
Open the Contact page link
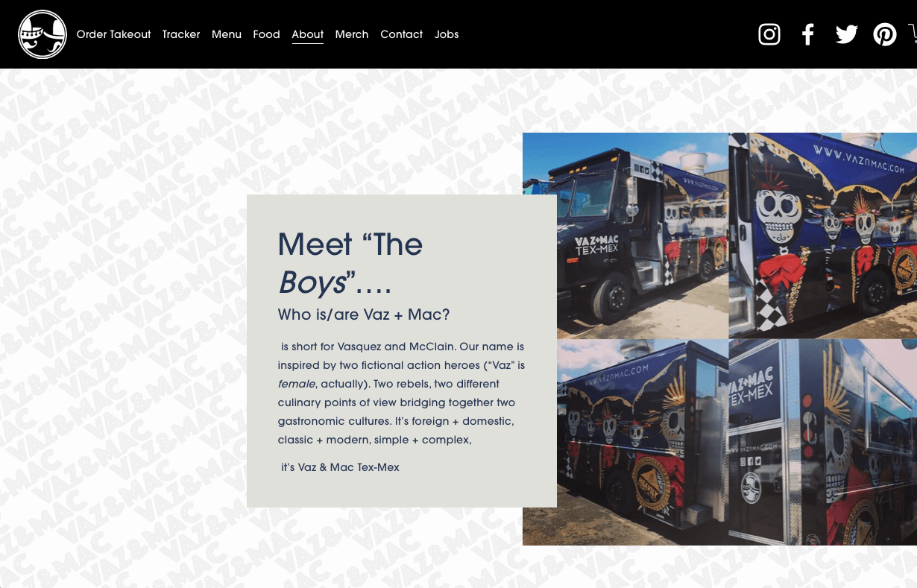402,34
